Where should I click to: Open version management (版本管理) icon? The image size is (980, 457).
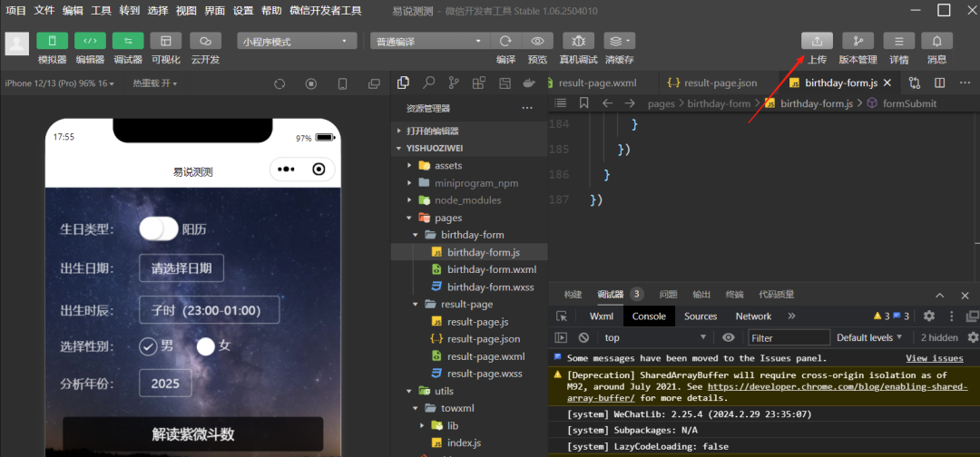pyautogui.click(x=857, y=41)
